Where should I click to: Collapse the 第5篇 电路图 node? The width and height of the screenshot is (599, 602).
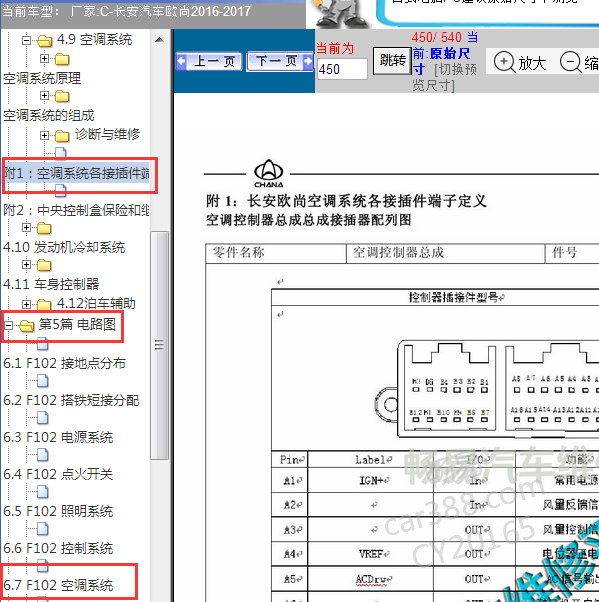pos(8,326)
